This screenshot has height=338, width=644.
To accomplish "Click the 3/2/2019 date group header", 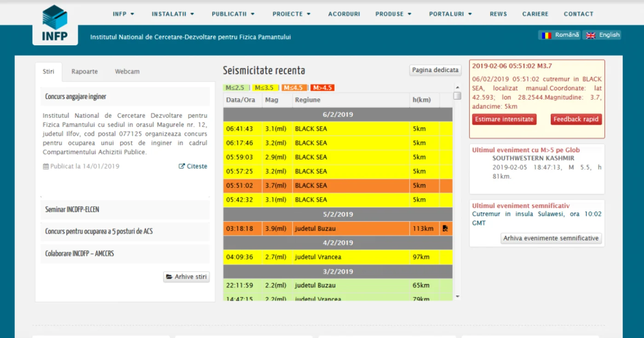I will coord(338,271).
